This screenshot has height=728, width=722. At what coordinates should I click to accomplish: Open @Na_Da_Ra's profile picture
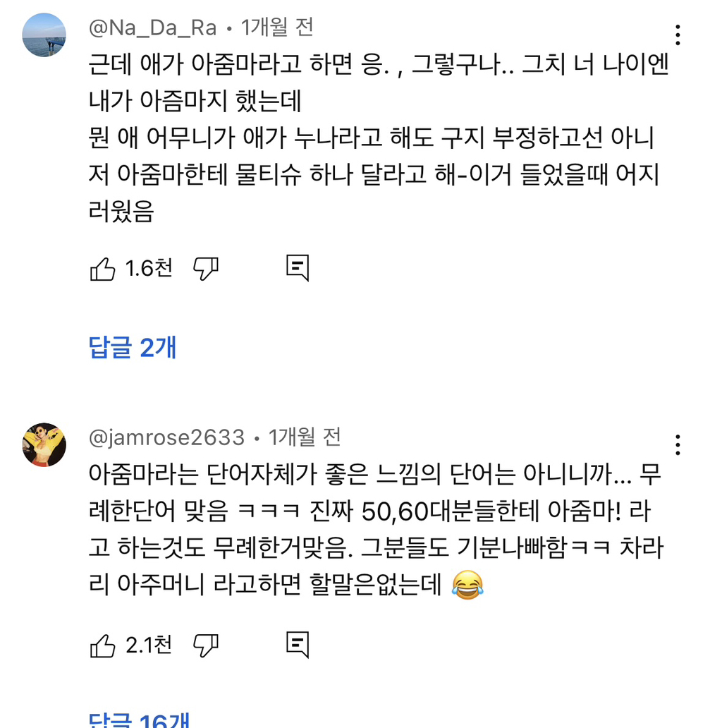tap(44, 35)
